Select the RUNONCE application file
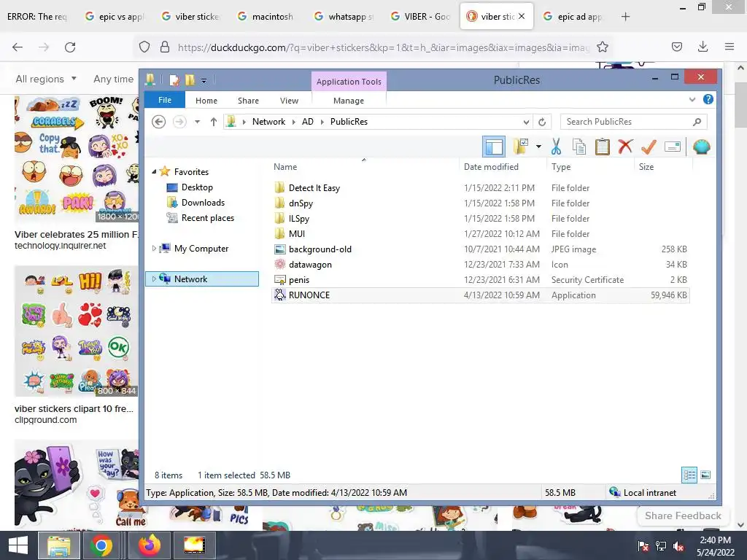The image size is (747, 560). pyautogui.click(x=480, y=295)
